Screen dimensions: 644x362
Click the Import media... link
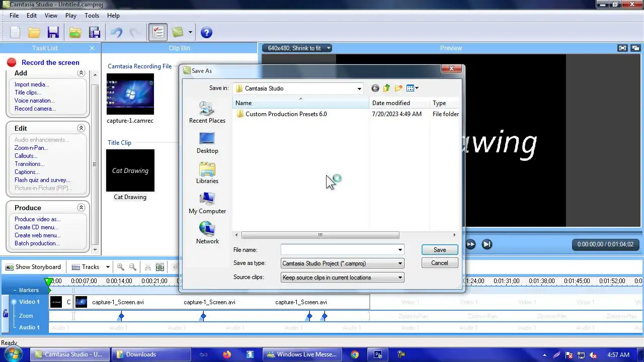tap(32, 84)
